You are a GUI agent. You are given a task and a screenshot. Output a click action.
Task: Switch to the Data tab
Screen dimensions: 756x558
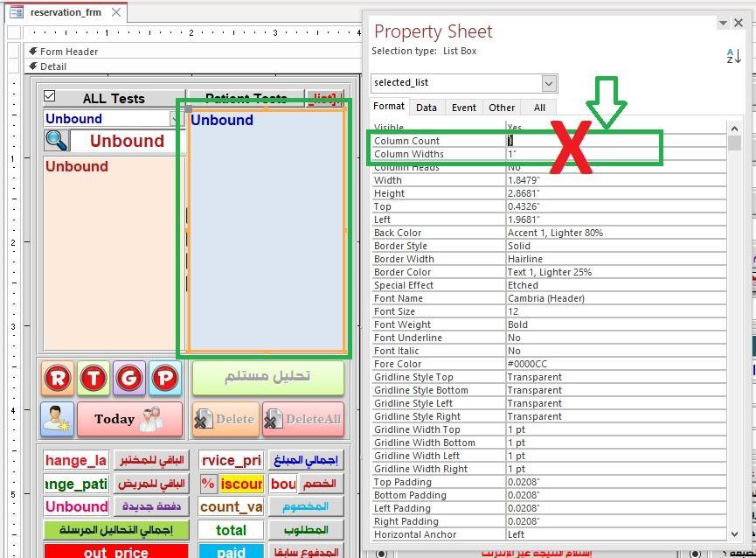(427, 108)
